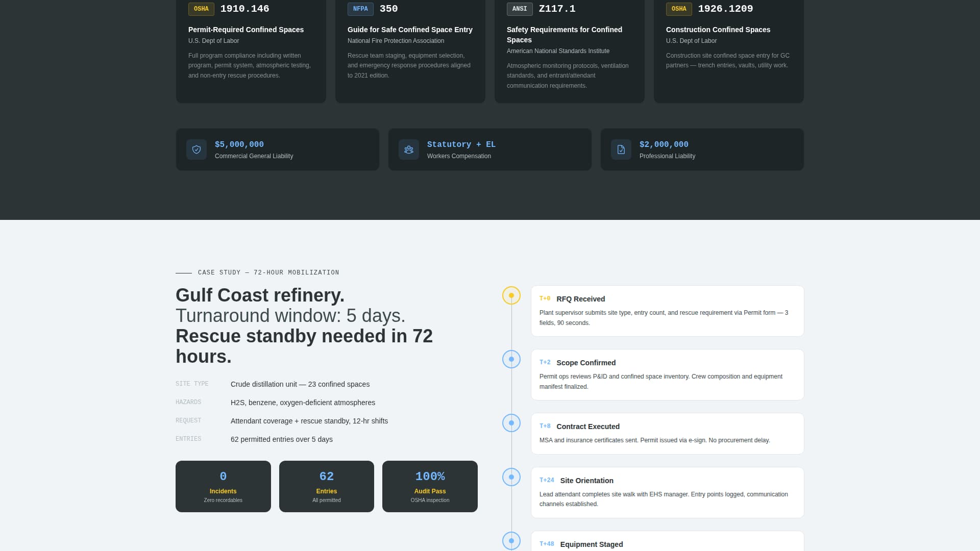This screenshot has height=551, width=980.
Task: Click National Fire Protection Association text
Action: [x=396, y=41]
